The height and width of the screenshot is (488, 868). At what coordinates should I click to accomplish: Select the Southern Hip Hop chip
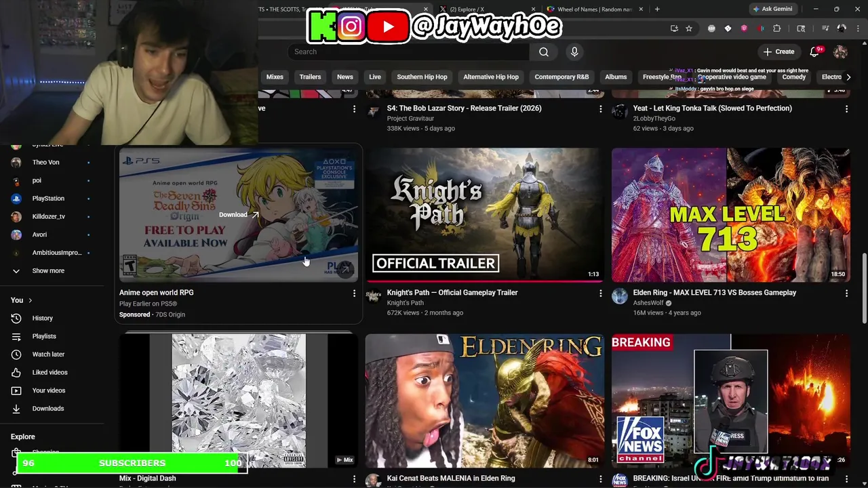point(422,77)
